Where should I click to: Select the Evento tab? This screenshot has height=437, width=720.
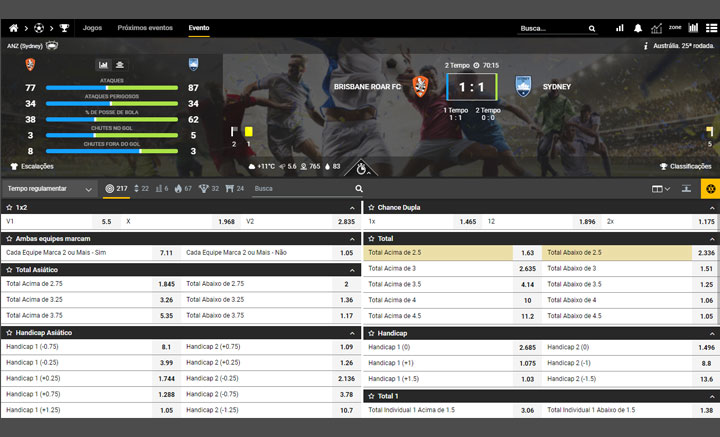(x=199, y=28)
